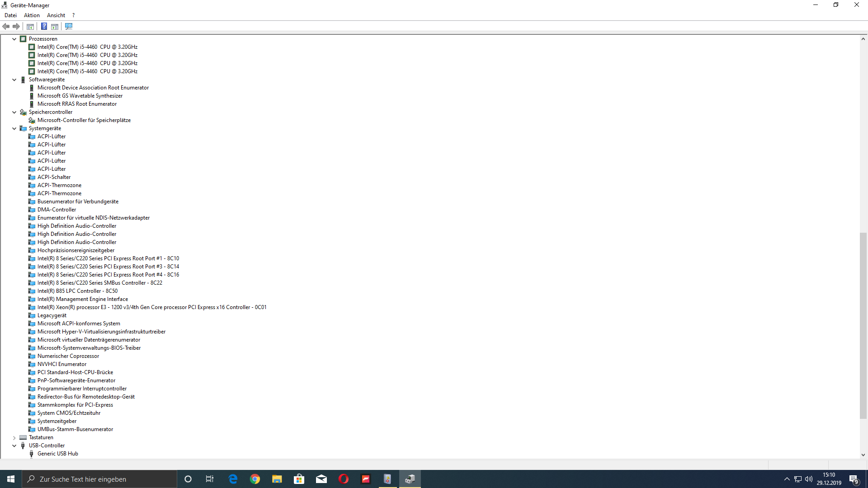This screenshot has width=868, height=488.
Task: Open Google Chrome from the taskbar
Action: click(x=255, y=479)
